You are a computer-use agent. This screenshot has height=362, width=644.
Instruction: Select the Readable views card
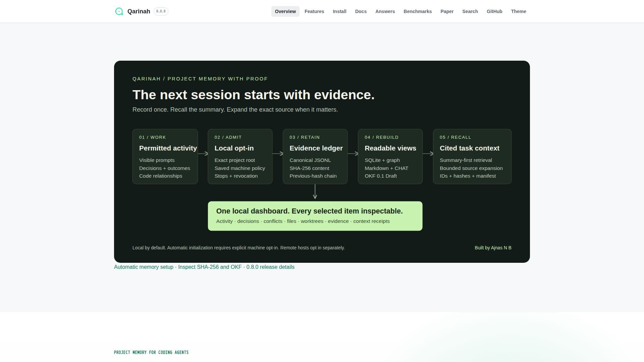pos(390,157)
